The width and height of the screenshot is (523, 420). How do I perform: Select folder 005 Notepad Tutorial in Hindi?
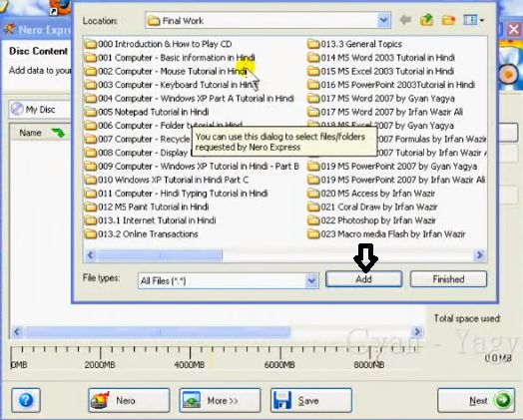tap(147, 112)
